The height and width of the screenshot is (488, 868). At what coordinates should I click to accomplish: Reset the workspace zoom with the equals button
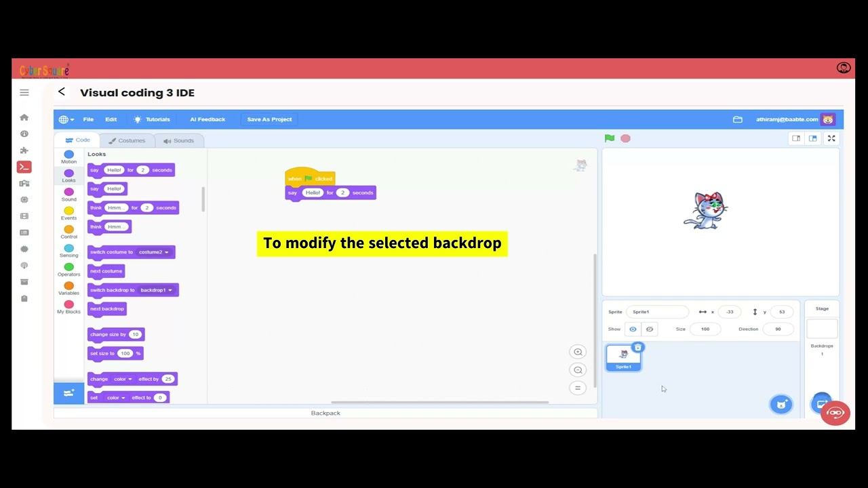point(578,388)
